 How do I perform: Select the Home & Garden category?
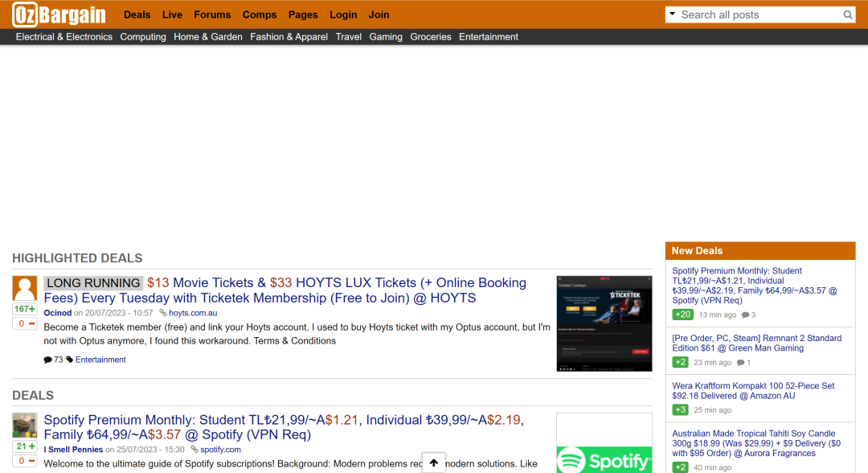tap(207, 36)
